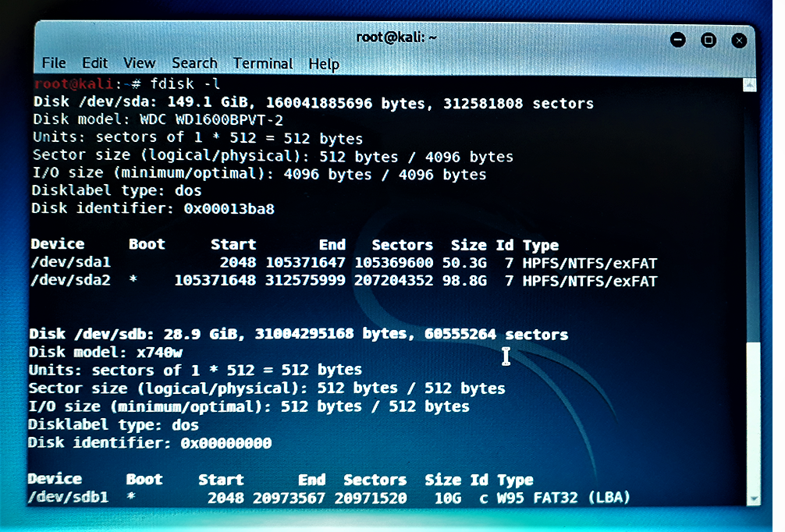The height and width of the screenshot is (532, 785).
Task: Click the scrollbar up arrow
Action: [x=749, y=85]
